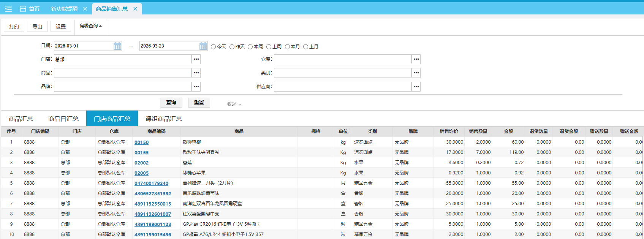
Task: Click ellipsis button beside 品牌 field
Action: (196, 87)
